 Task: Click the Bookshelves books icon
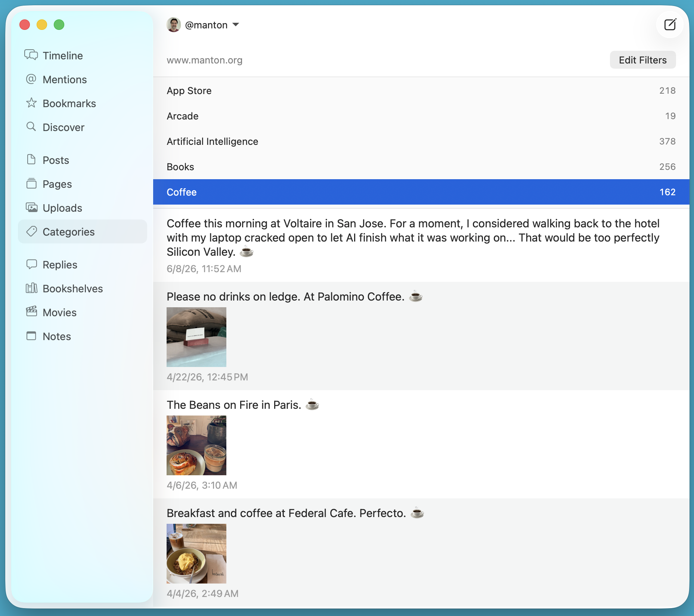pos(31,288)
